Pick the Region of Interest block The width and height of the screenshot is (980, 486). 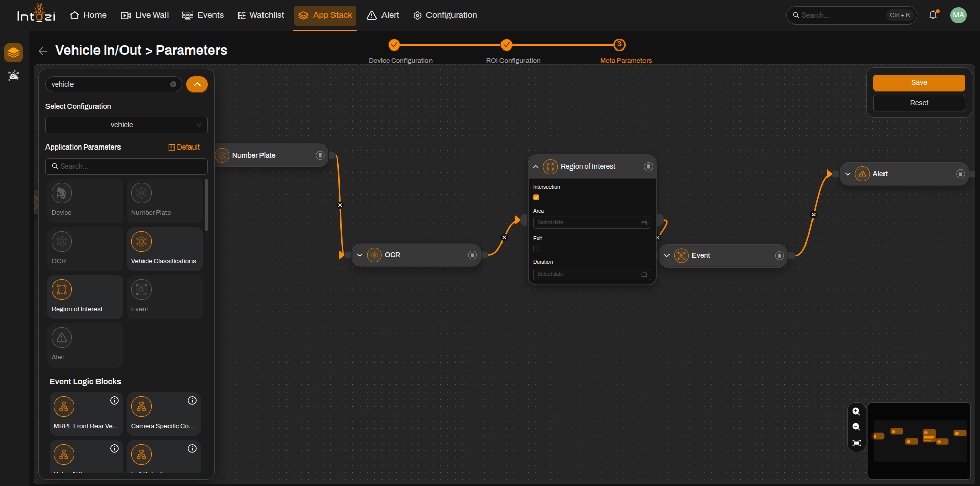85,297
